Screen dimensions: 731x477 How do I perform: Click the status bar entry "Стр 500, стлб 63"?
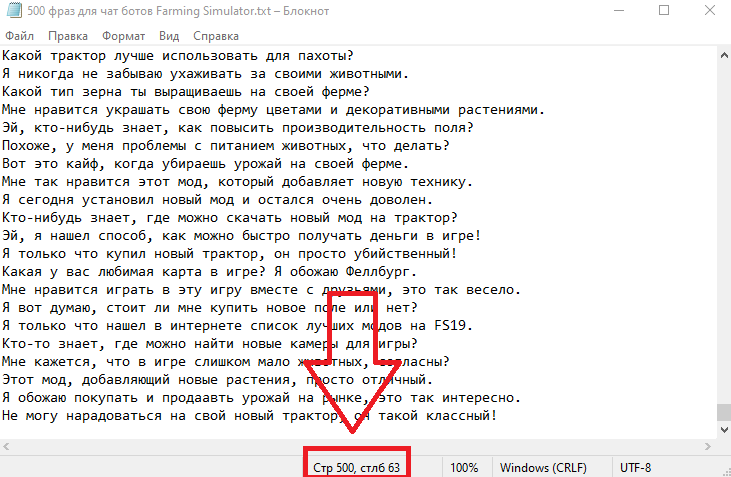tap(357, 468)
